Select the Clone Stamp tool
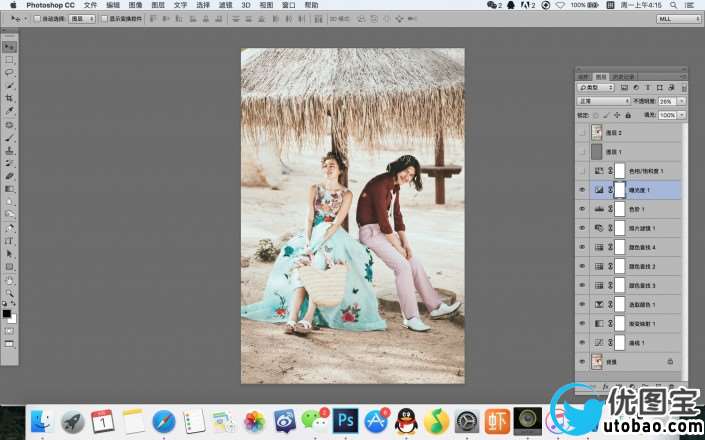The image size is (705, 440). pyautogui.click(x=9, y=151)
